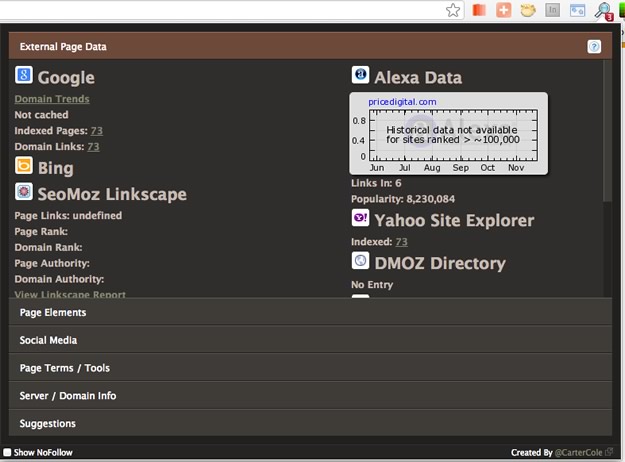Click the Yahoo Site Explorer icon
Viewport: 625px width, 462px height.
[360, 218]
